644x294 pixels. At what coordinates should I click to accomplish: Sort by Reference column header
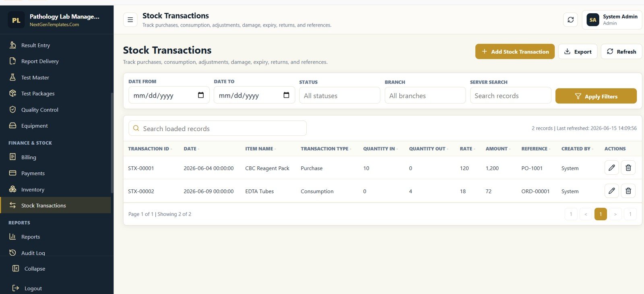point(536,149)
